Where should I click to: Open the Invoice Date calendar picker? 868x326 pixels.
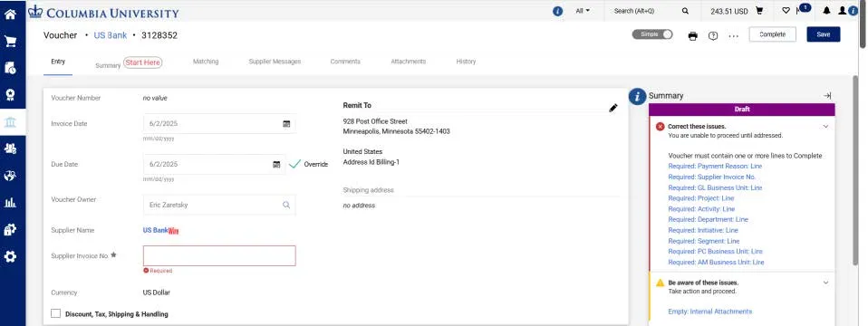click(286, 124)
